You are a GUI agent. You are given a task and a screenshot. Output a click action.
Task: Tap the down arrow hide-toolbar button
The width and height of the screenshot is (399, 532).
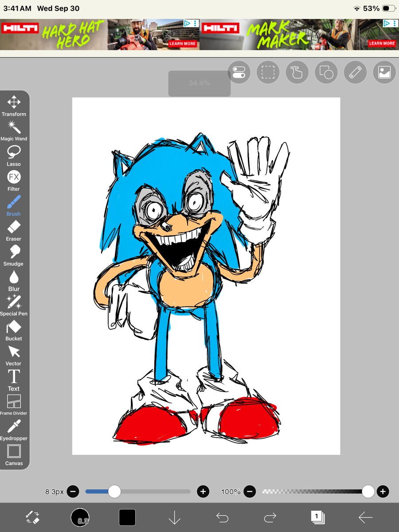(x=174, y=517)
